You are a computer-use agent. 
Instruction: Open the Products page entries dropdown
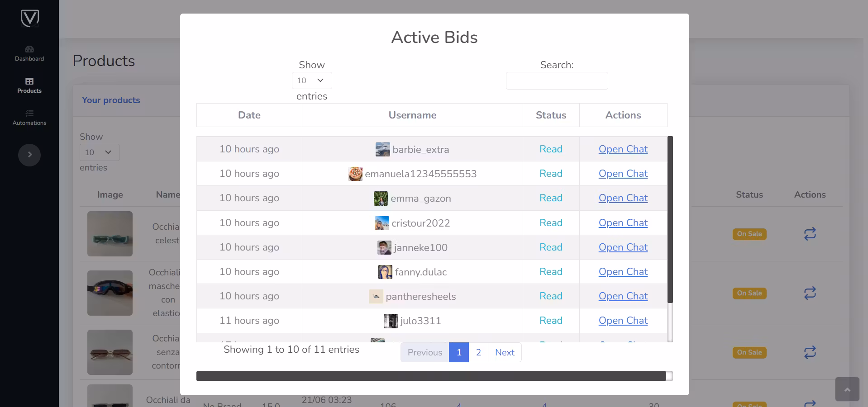(99, 152)
